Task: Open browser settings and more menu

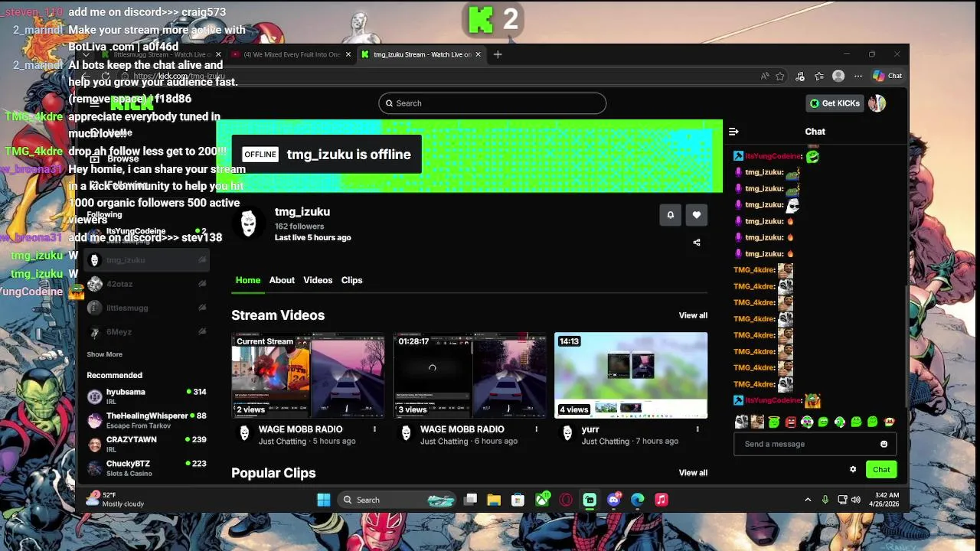Action: (858, 76)
